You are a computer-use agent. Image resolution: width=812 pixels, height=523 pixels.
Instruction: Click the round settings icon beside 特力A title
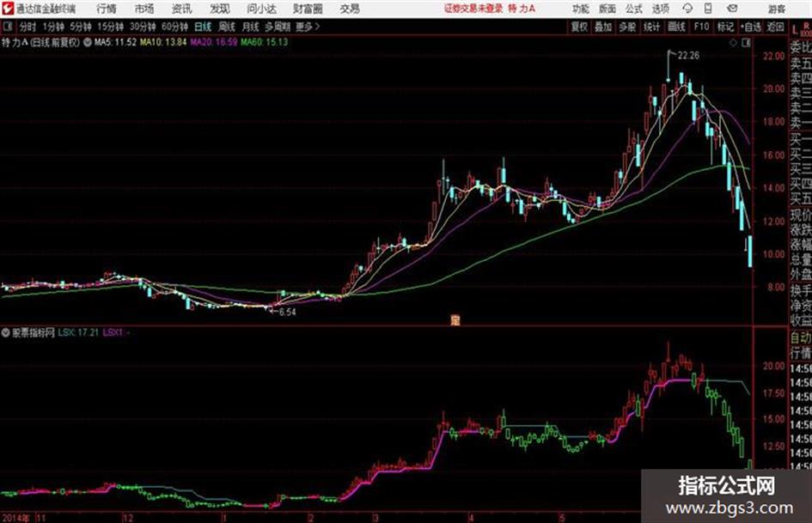[88, 42]
